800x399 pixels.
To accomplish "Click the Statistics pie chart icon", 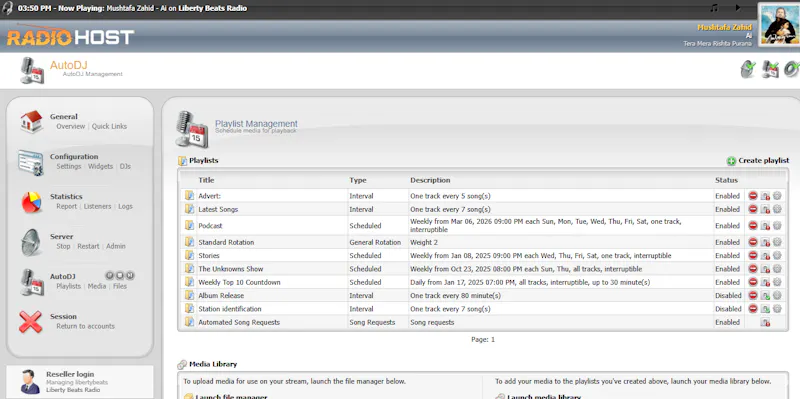I will (32, 202).
